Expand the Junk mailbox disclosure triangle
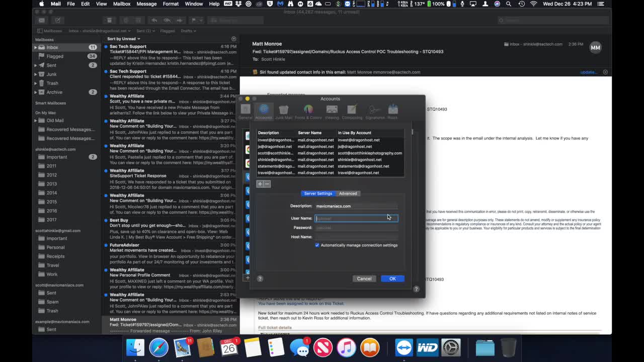 [x=35, y=74]
